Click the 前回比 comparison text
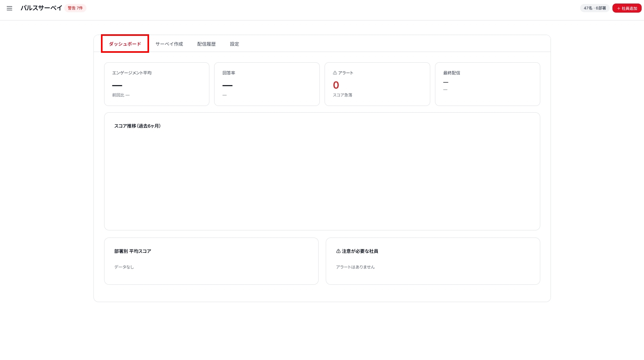Screen dimensions: 644x360 tap(121, 95)
